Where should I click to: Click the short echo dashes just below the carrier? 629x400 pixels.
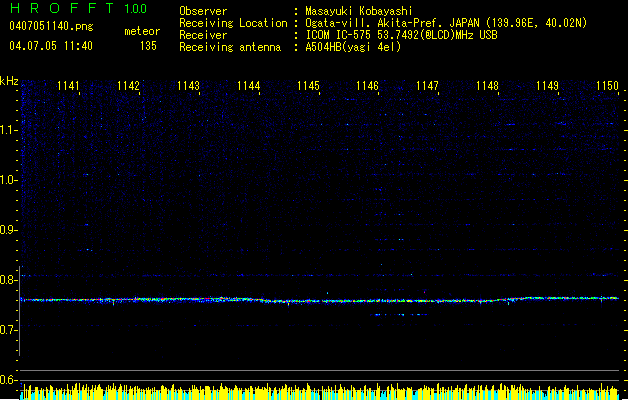point(401,315)
